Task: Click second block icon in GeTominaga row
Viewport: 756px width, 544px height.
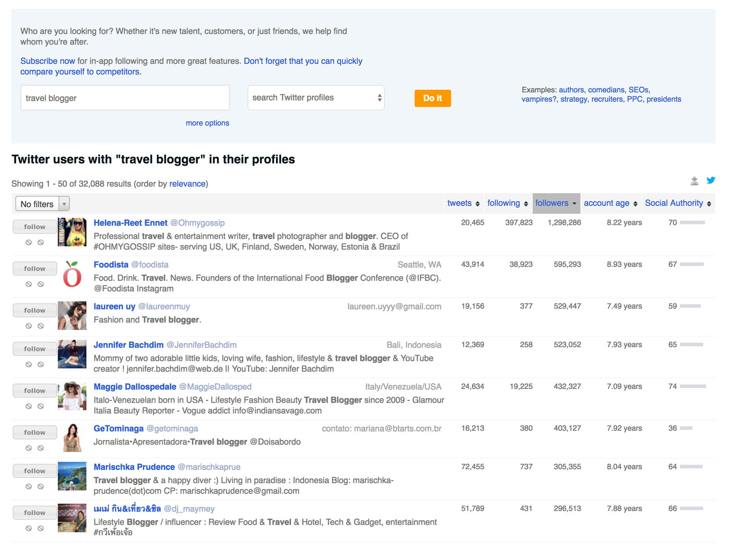Action: tap(41, 448)
